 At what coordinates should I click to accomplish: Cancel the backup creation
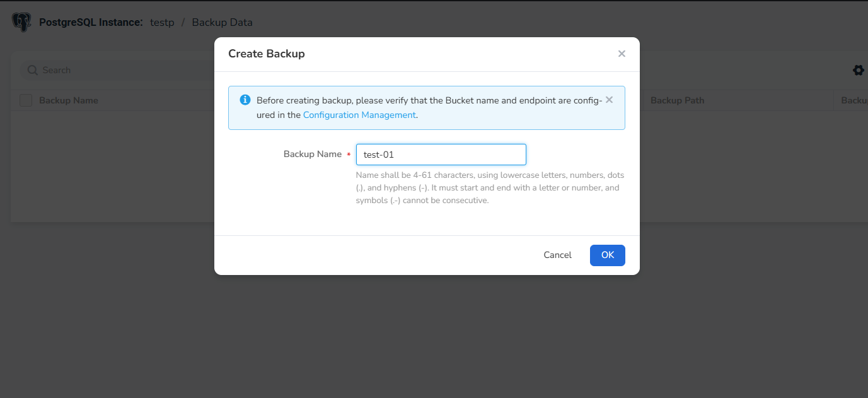(557, 255)
